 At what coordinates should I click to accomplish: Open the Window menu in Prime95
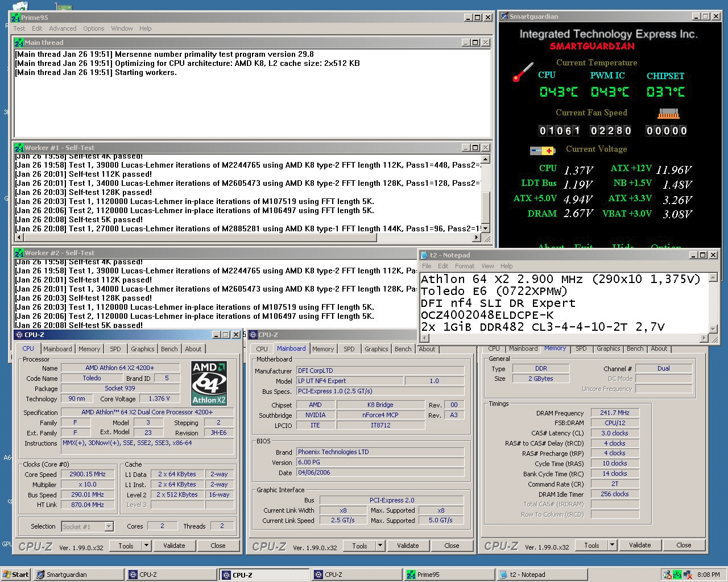(122, 28)
